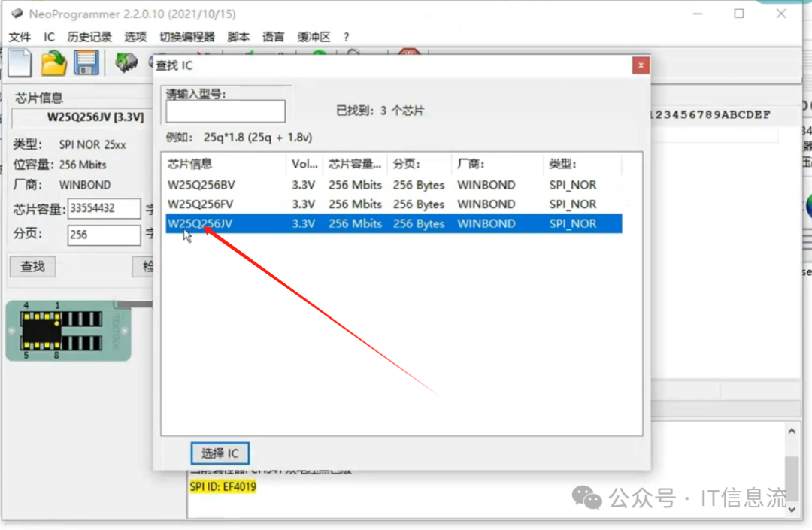
Task: Maximize the NeoProgrammer window
Action: click(739, 14)
